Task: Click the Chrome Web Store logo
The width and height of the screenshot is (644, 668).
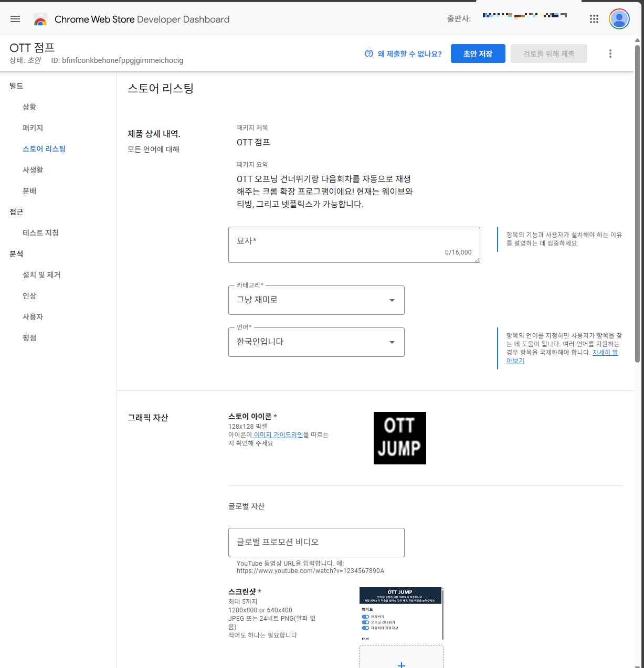Action: (40, 19)
